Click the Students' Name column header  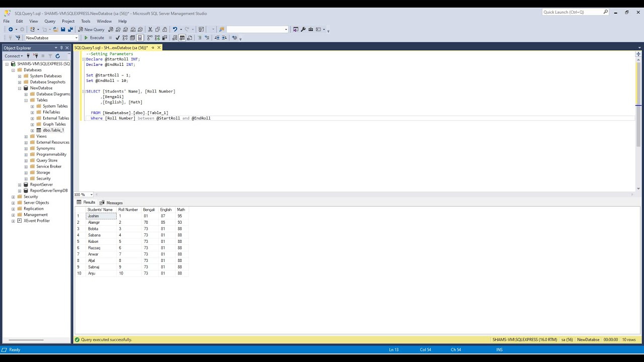pos(100,210)
